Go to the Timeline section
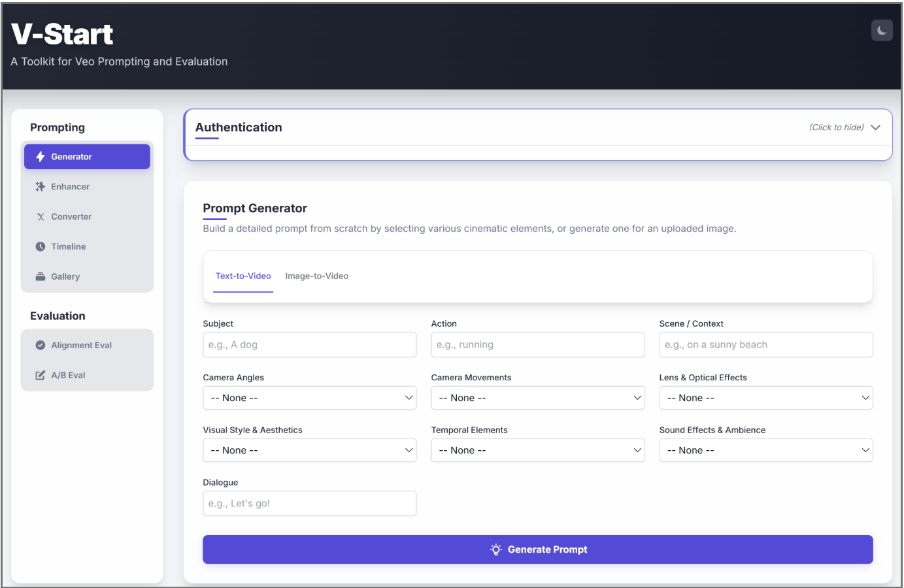 (87, 247)
